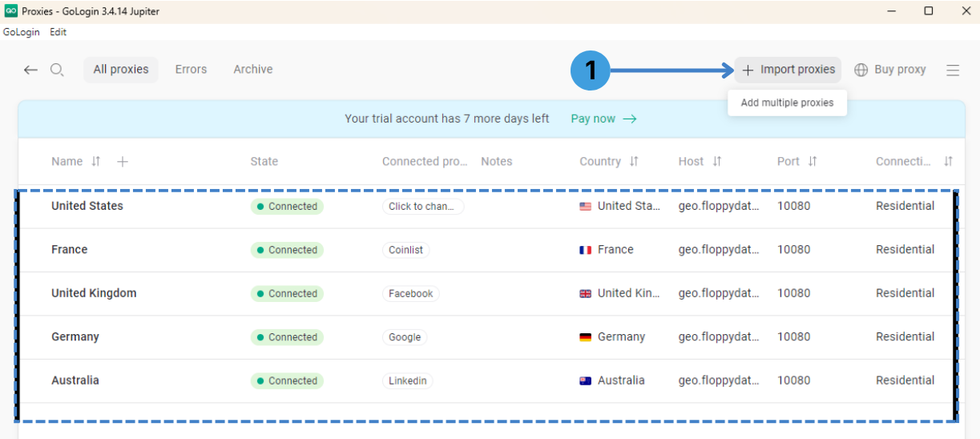Click the United Kingdom flag icon
This screenshot has height=439, width=980.
tap(586, 294)
